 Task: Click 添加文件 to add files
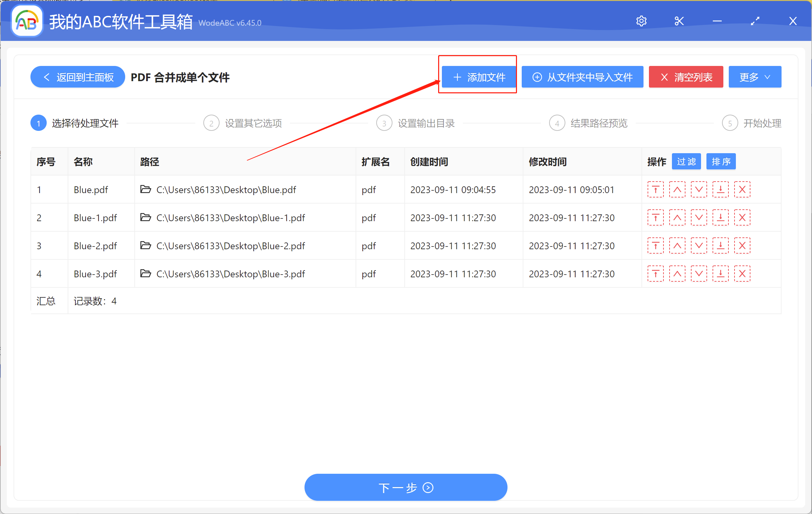(x=477, y=77)
